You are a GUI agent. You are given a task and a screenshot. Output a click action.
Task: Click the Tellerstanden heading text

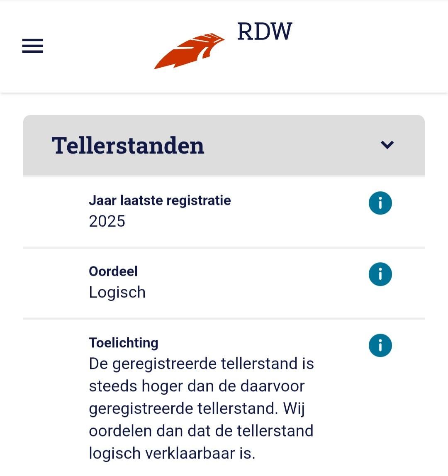(x=128, y=146)
